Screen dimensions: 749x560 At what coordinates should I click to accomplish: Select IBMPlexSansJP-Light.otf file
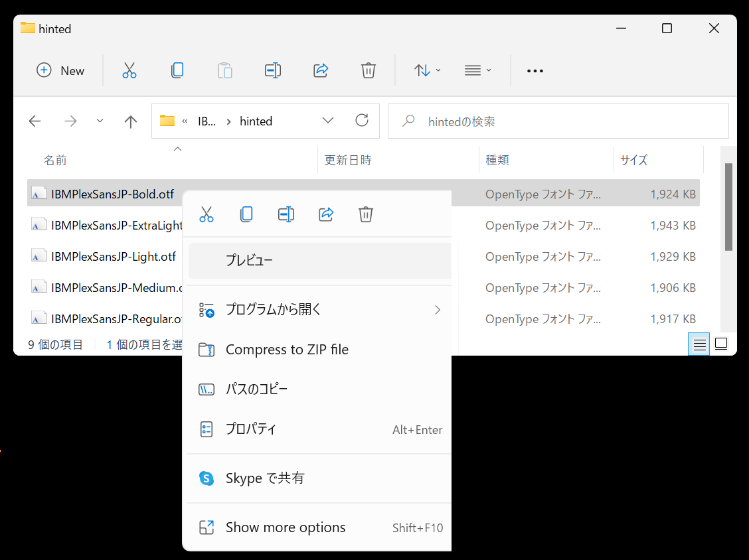114,256
